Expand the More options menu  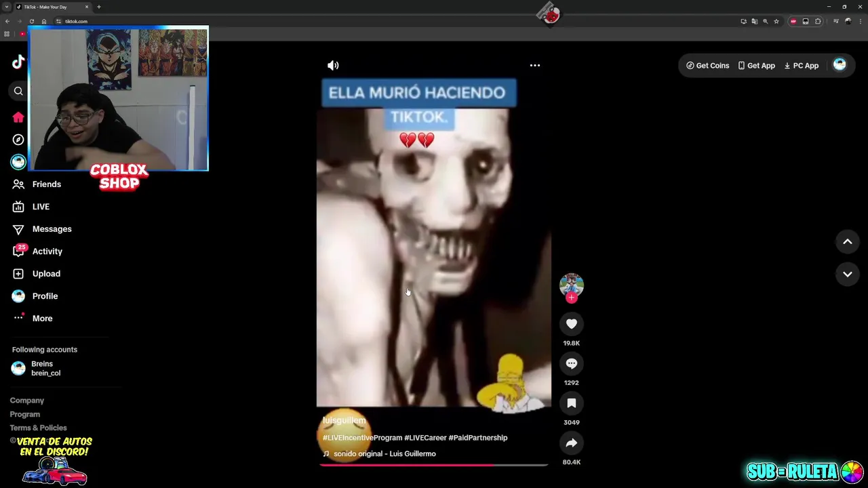coord(33,319)
